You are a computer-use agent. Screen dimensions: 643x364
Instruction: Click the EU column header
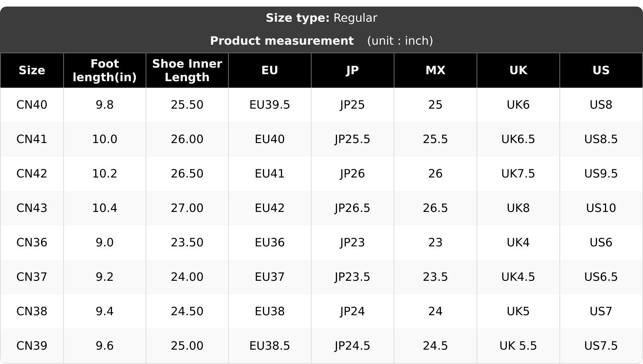270,71
